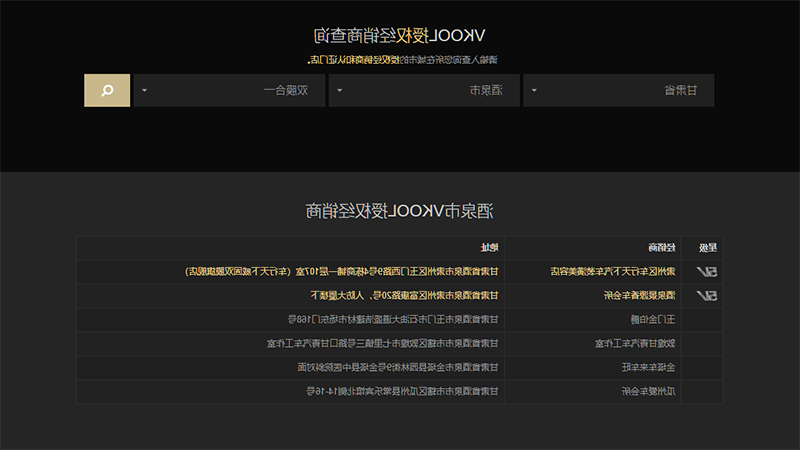Click the gold magnifier search button
800x450 pixels.
[x=107, y=90]
